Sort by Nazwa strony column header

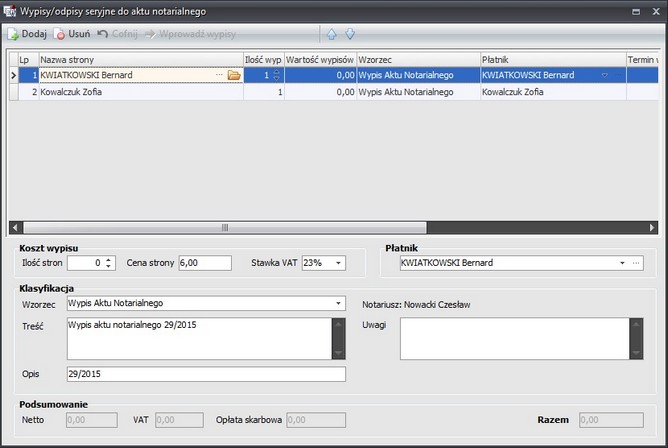point(140,59)
